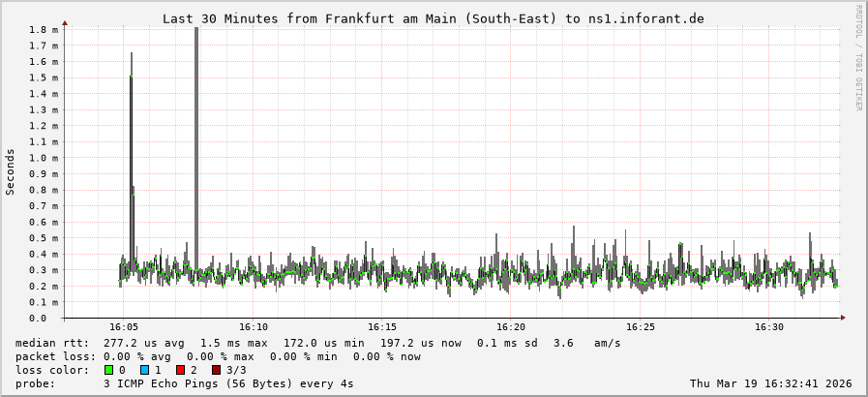Click the red arrow atop the Y axis
The width and height of the screenshot is (868, 397).
click(65, 22)
